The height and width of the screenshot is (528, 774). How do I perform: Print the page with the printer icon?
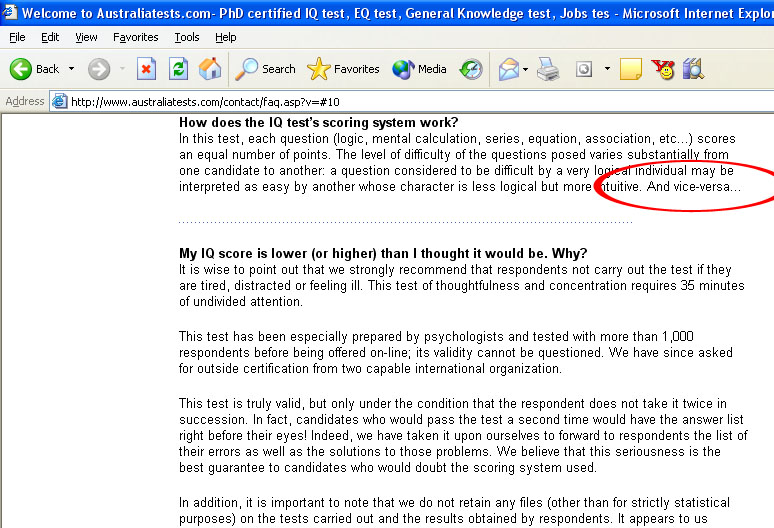[x=548, y=69]
